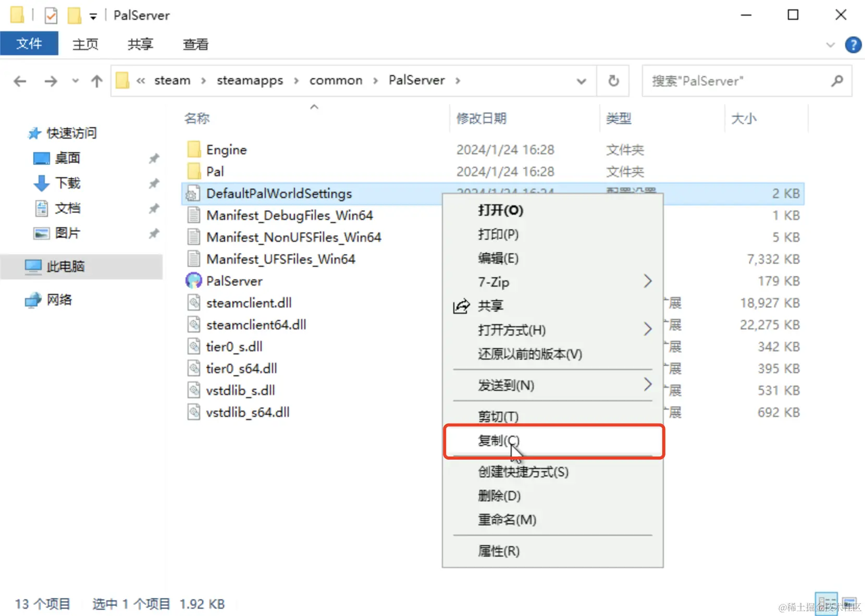The image size is (865, 616).
Task: Select 快速访问 in navigation pane
Action: [x=71, y=133]
